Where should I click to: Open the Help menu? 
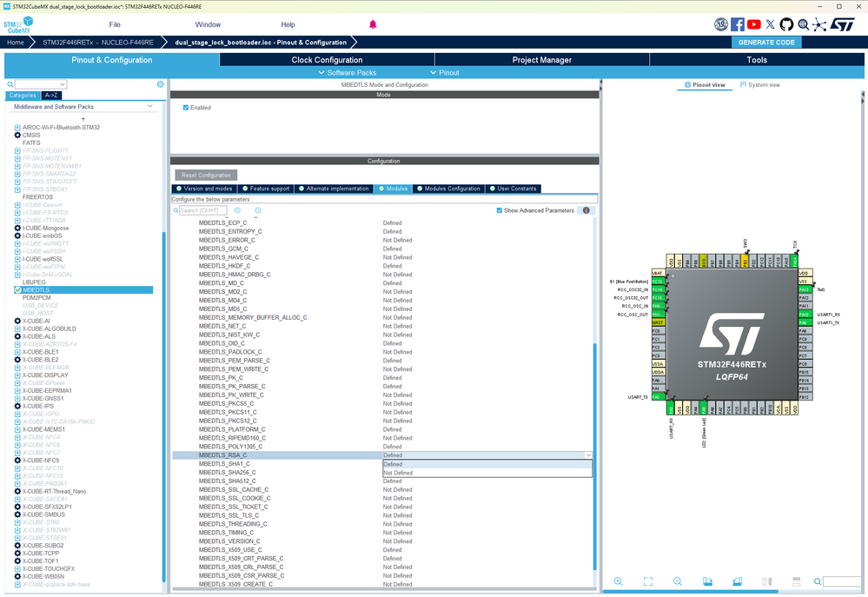(x=288, y=24)
